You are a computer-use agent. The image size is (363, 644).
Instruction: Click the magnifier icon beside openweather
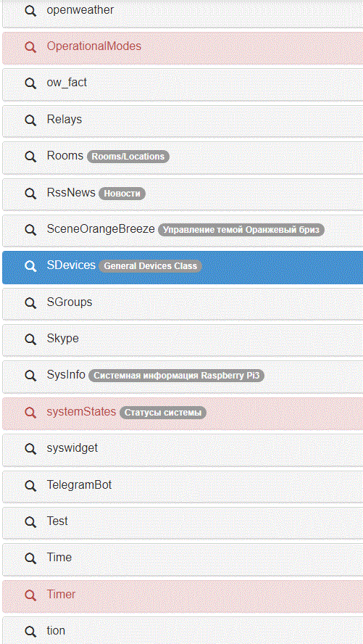30,11
